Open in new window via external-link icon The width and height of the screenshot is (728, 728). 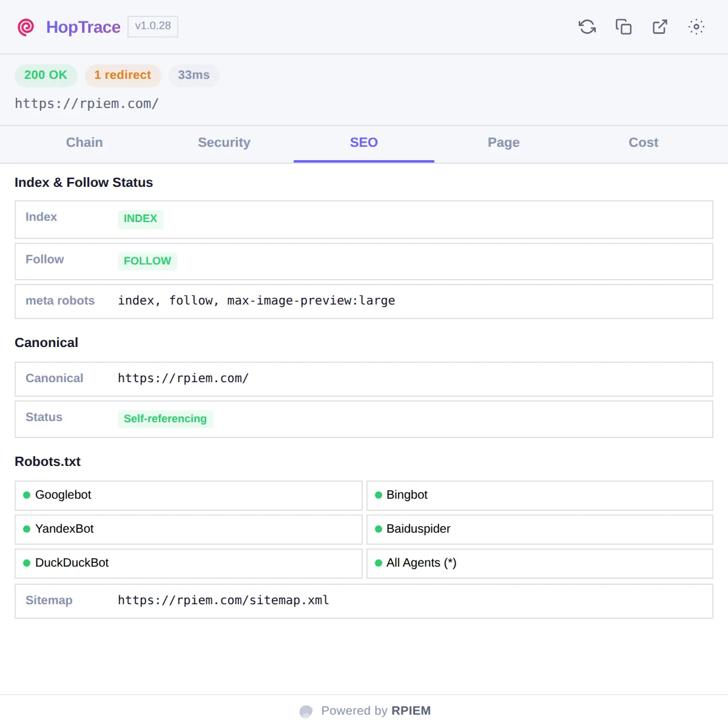click(x=660, y=27)
